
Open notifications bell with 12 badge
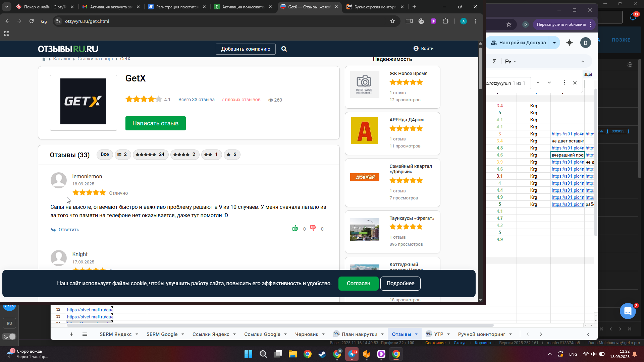point(633,17)
